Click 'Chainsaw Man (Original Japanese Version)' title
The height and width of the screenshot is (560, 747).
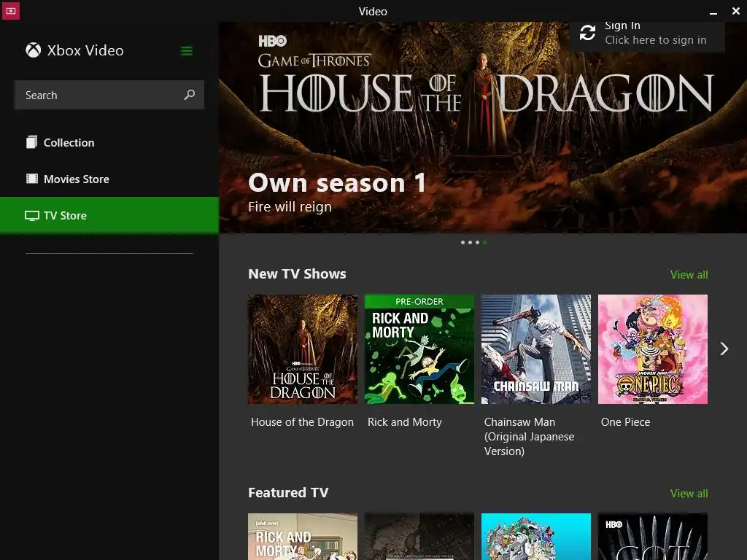point(529,436)
